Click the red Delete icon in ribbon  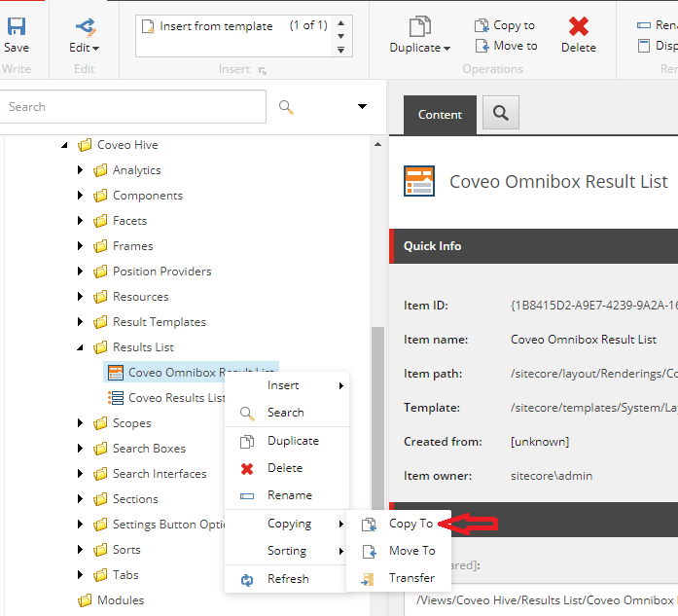pyautogui.click(x=579, y=26)
